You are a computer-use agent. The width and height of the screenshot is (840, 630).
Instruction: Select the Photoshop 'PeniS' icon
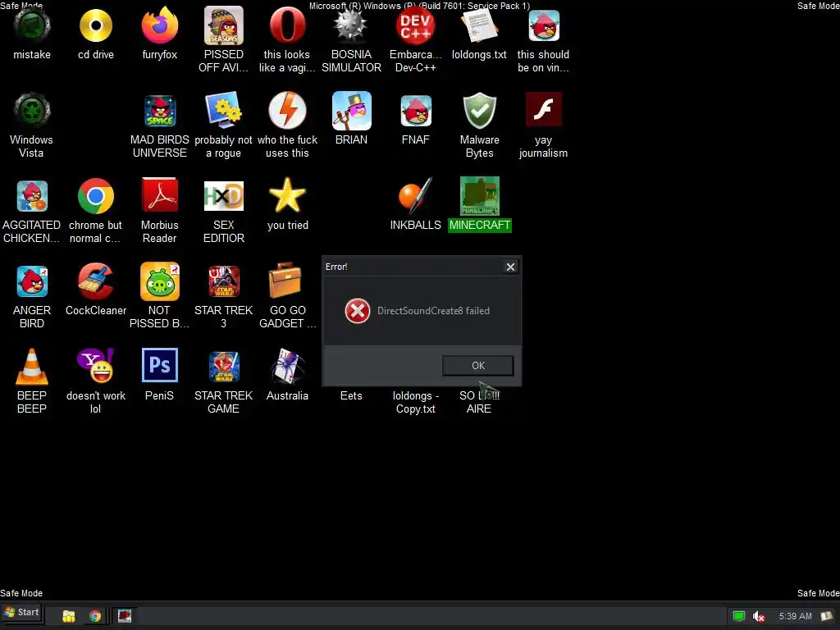coord(160,365)
